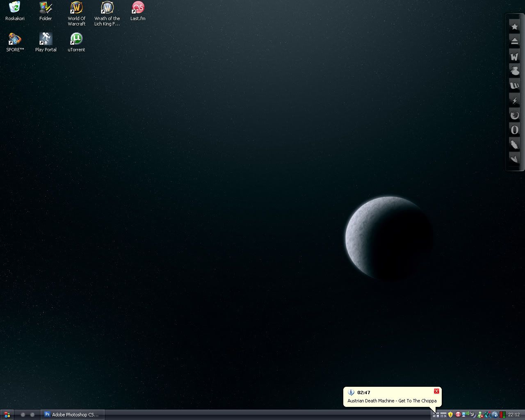Select the Folder icon on desktop
Screen dimensions: 525x420
46,8
